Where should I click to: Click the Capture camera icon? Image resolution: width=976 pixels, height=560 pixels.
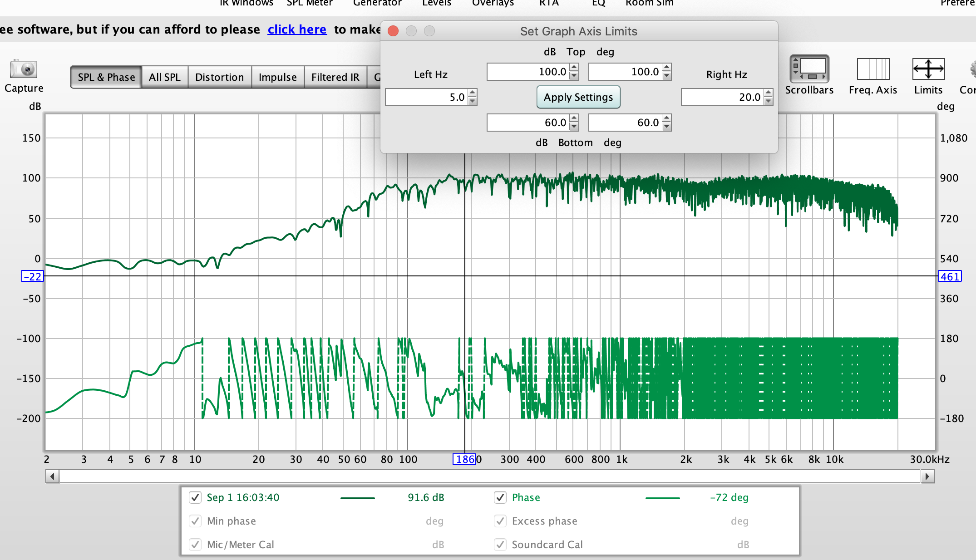pos(24,69)
